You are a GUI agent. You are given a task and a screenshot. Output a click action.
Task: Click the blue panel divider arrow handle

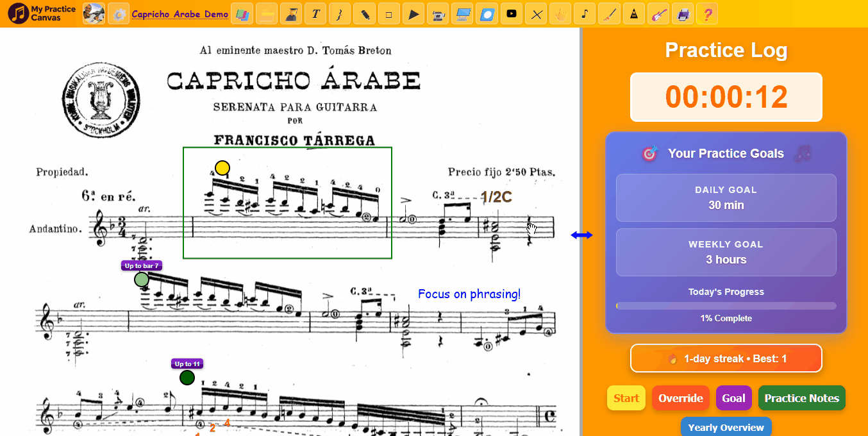(x=581, y=235)
